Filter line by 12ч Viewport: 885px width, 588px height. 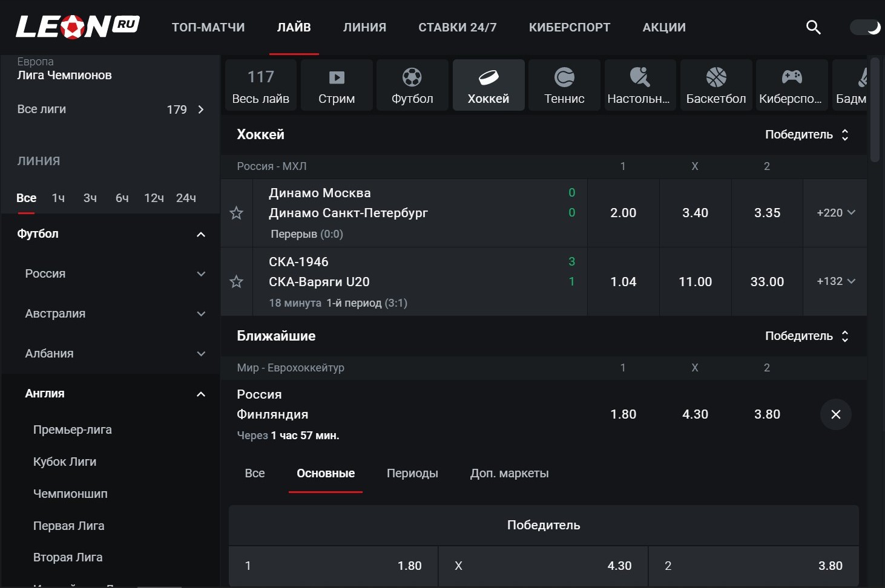point(154,198)
